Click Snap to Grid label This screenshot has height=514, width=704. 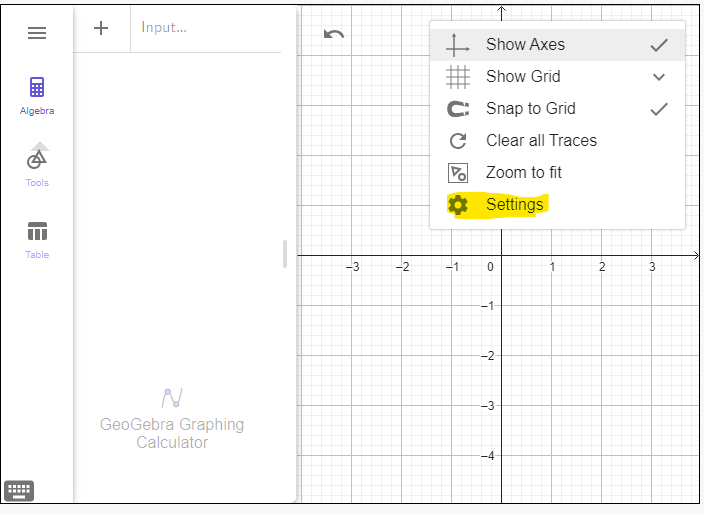click(531, 108)
